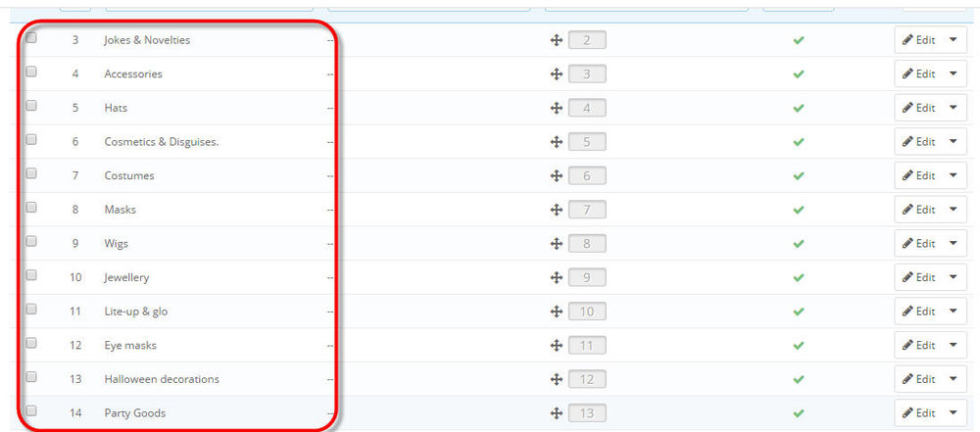980x432 pixels.
Task: Click the move handle for Jokes & Novelties
Action: [x=557, y=40]
